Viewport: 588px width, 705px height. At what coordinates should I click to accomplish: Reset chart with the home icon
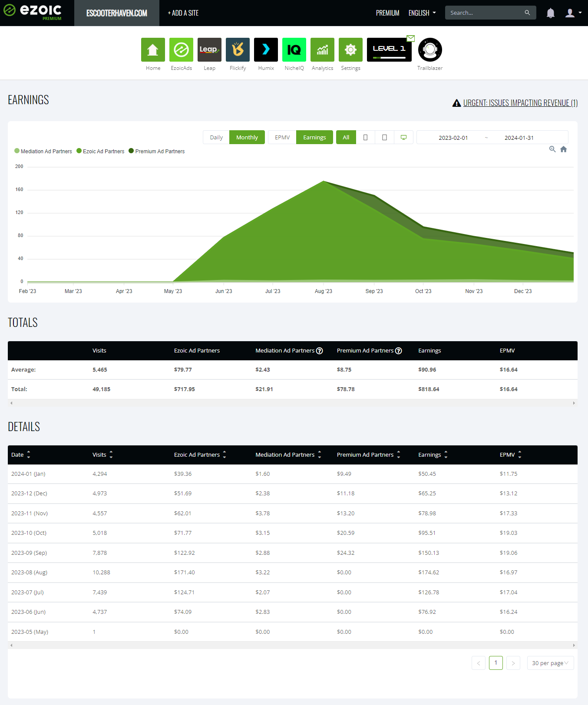(x=564, y=149)
